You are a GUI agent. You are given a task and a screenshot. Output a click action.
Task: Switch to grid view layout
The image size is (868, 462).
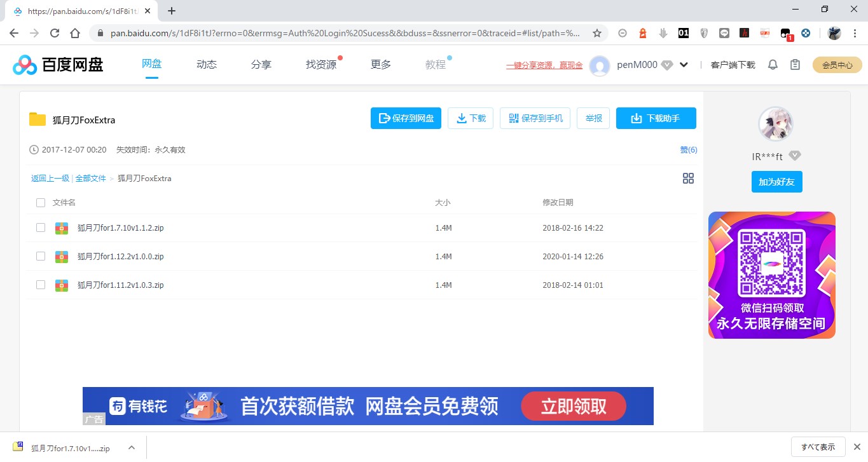pyautogui.click(x=688, y=179)
